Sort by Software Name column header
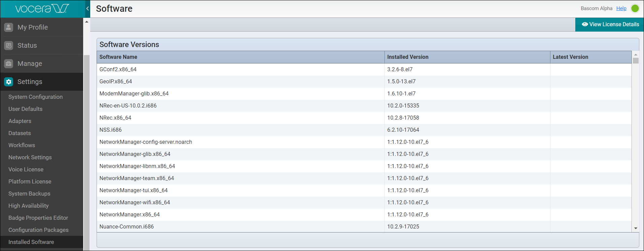The height and width of the screenshot is (251, 644). (x=118, y=57)
